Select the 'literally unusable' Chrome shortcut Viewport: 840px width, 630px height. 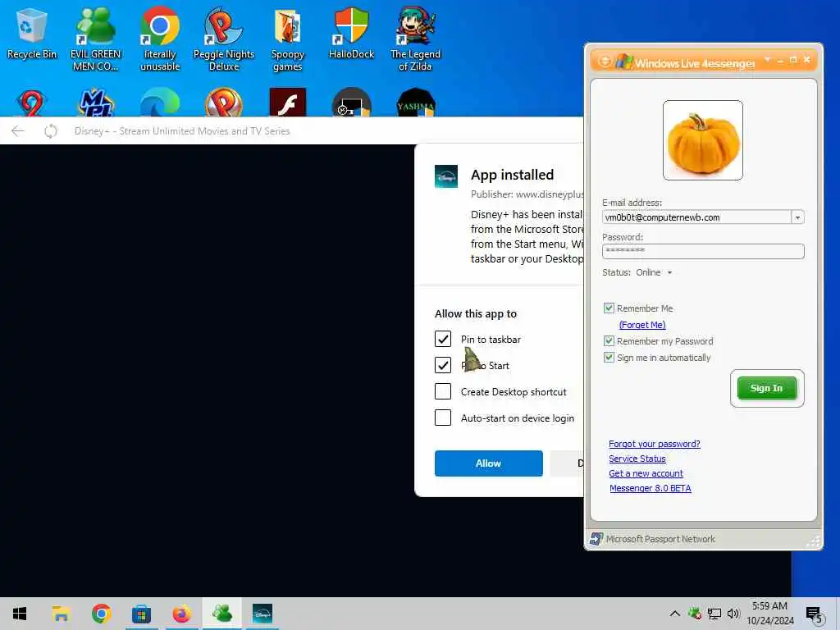(x=160, y=39)
